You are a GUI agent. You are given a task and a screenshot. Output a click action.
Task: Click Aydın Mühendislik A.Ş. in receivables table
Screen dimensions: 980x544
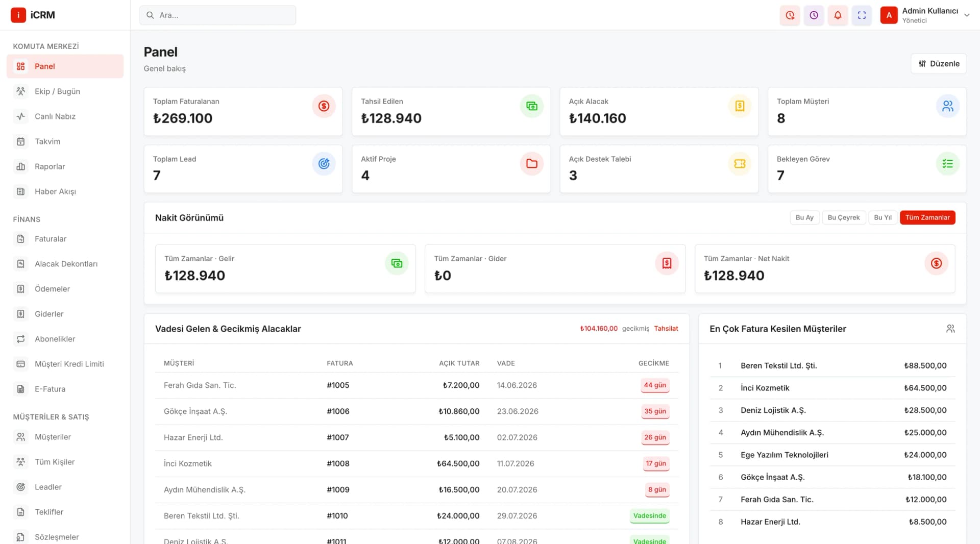(204, 489)
